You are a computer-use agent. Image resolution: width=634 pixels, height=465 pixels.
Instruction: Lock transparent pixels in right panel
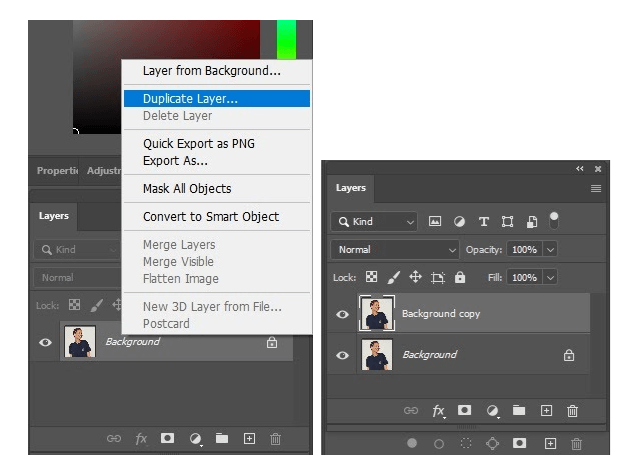[x=371, y=277]
